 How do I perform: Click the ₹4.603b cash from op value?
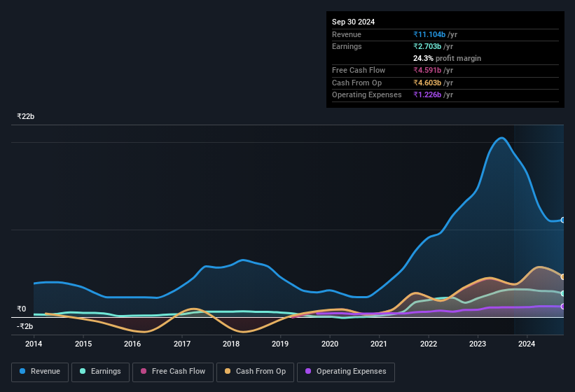pyautogui.click(x=427, y=83)
